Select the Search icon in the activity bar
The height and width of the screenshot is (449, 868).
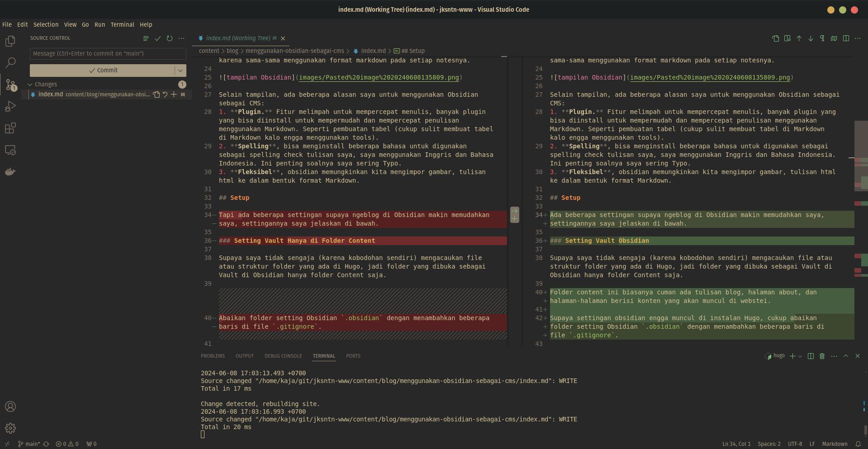point(10,62)
